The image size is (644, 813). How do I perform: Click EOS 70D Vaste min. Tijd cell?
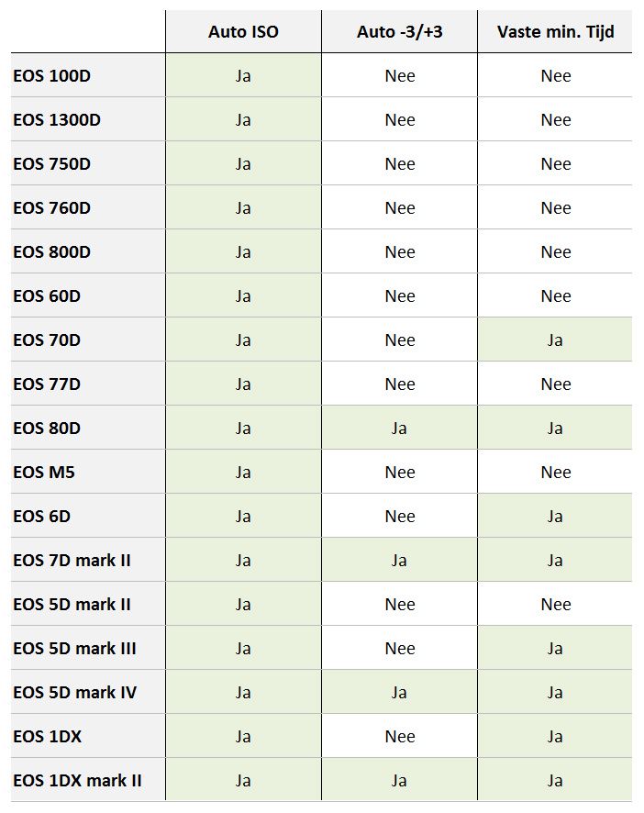pyautogui.click(x=555, y=340)
